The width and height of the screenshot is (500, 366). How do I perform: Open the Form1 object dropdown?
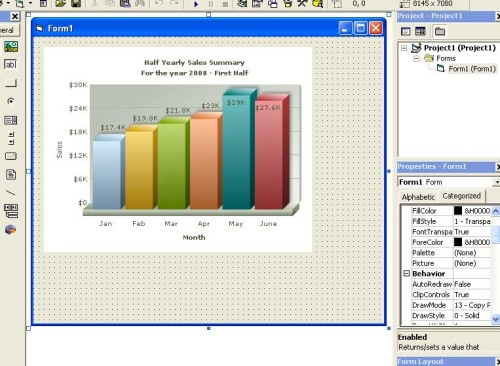(496, 182)
